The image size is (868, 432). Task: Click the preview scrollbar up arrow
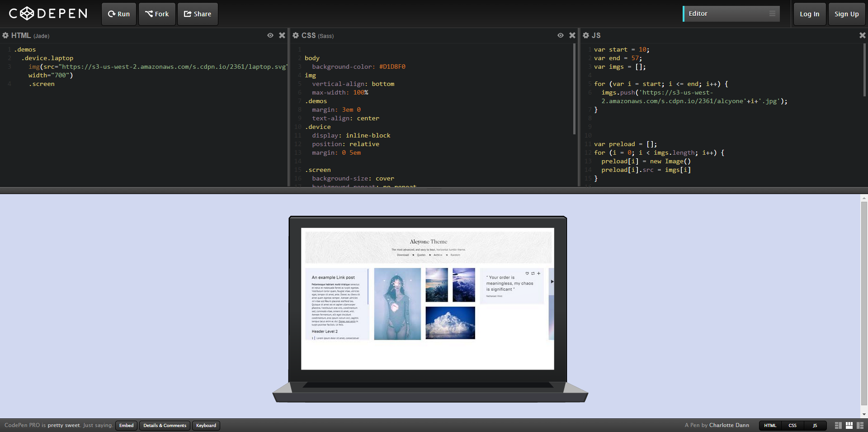point(864,198)
